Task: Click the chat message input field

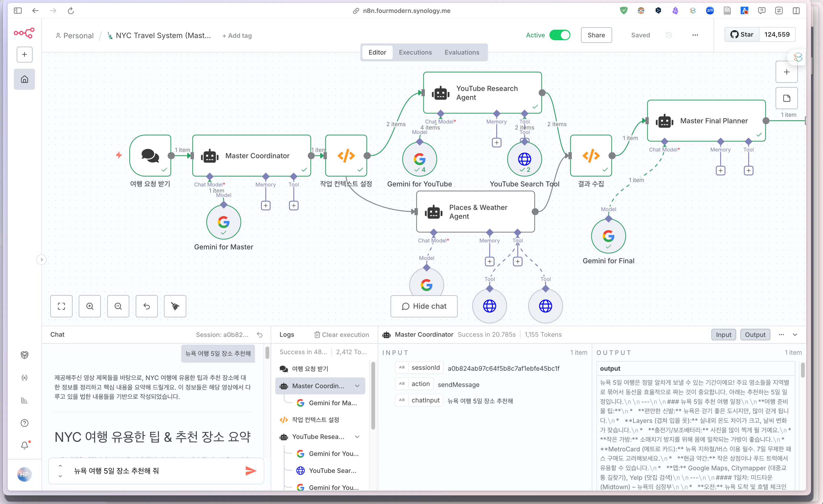Action: click(156, 470)
